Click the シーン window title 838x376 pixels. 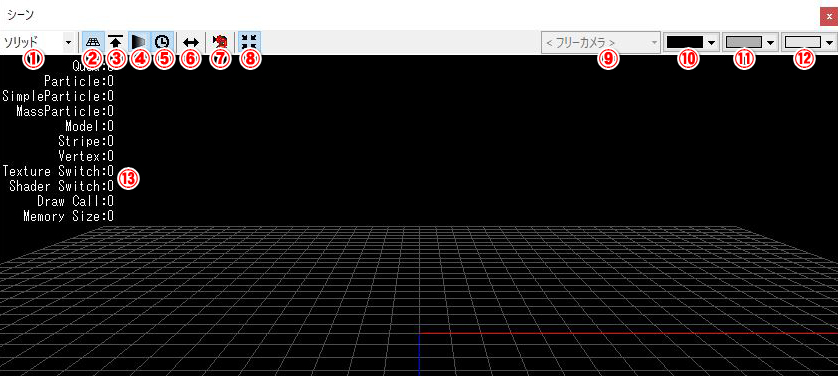click(x=19, y=15)
